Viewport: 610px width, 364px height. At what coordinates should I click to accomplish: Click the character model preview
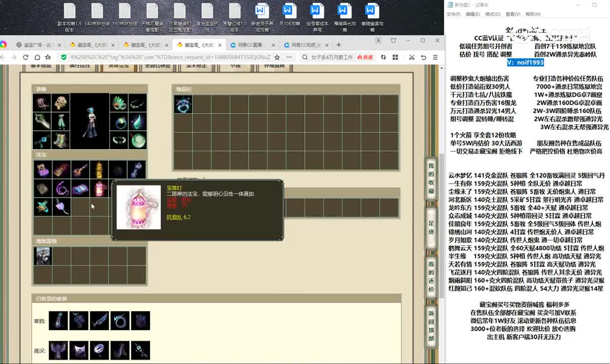(x=90, y=121)
